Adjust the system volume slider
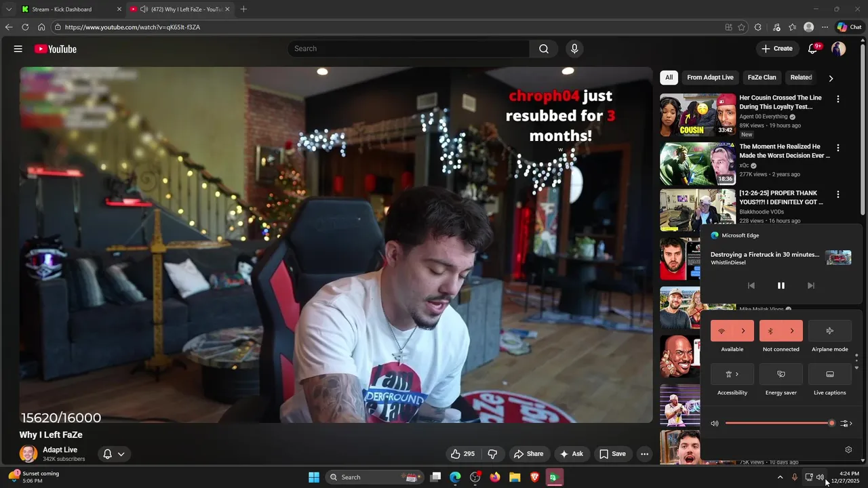Screen dimensions: 868x488 pyautogui.click(x=779, y=424)
